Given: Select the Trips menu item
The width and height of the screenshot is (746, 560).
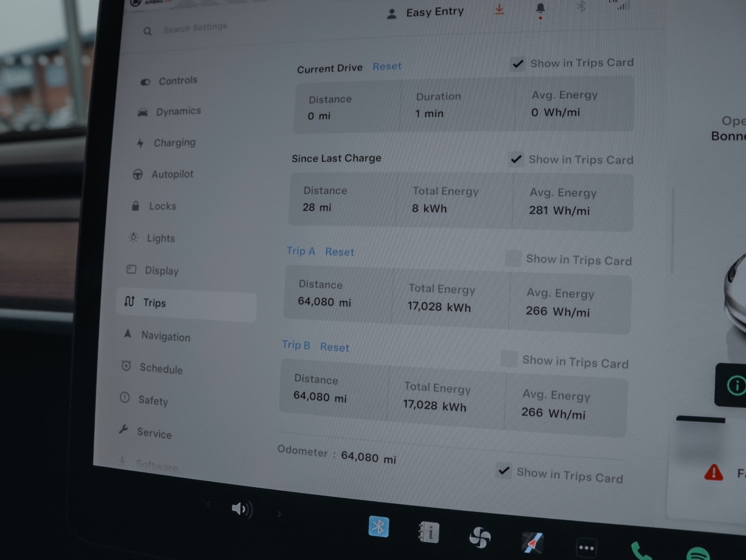Looking at the screenshot, I should (186, 304).
